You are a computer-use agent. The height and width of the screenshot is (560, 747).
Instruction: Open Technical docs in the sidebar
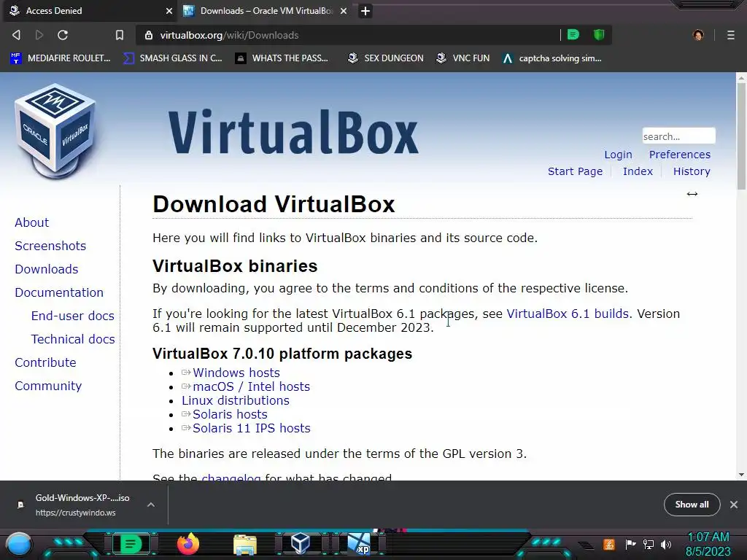pyautogui.click(x=72, y=339)
